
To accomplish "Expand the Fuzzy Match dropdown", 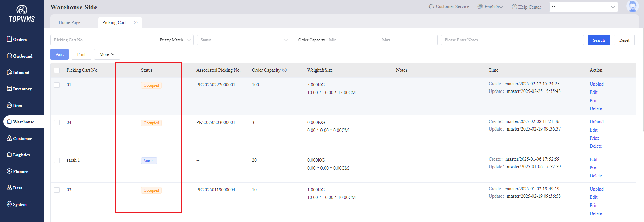I will tap(175, 40).
